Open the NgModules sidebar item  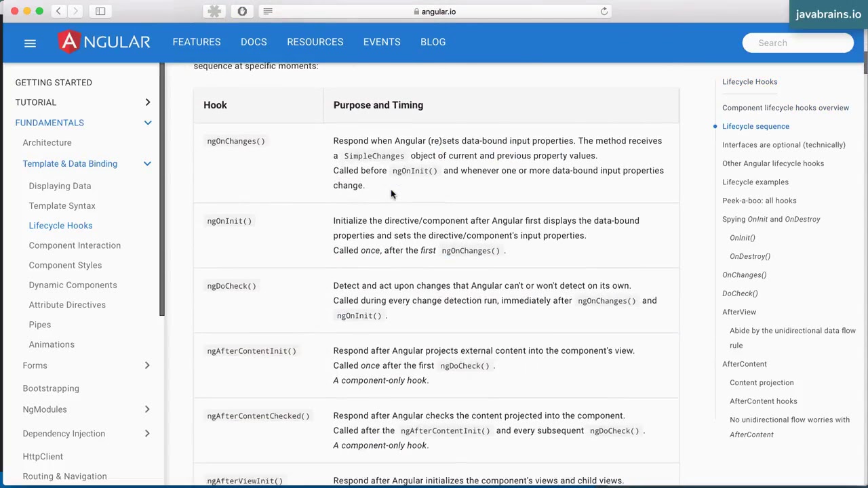(x=45, y=409)
